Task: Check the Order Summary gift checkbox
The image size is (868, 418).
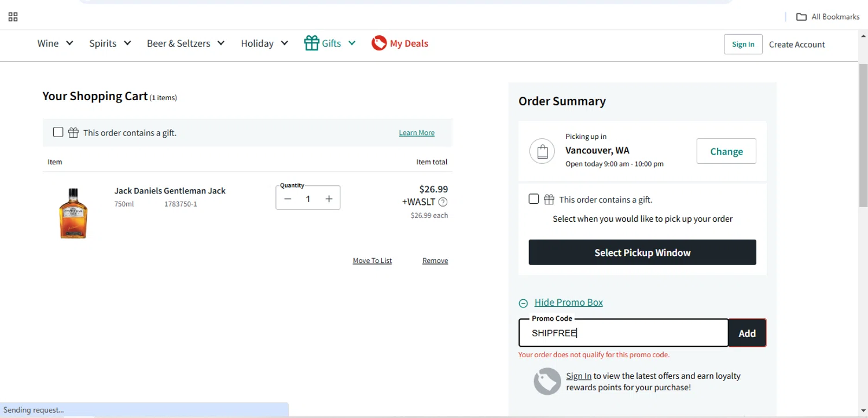Action: [x=534, y=199]
